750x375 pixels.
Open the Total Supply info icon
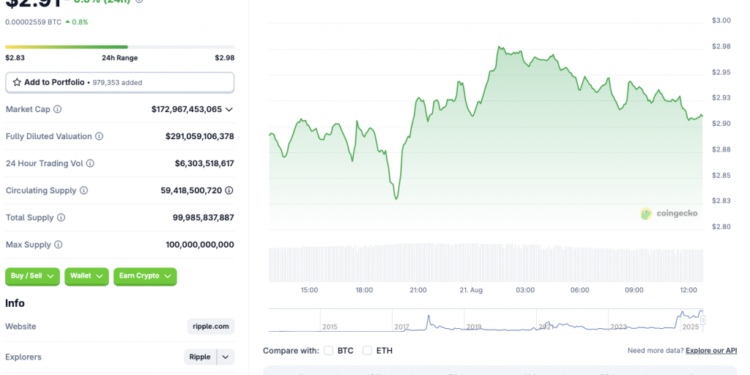coord(61,218)
